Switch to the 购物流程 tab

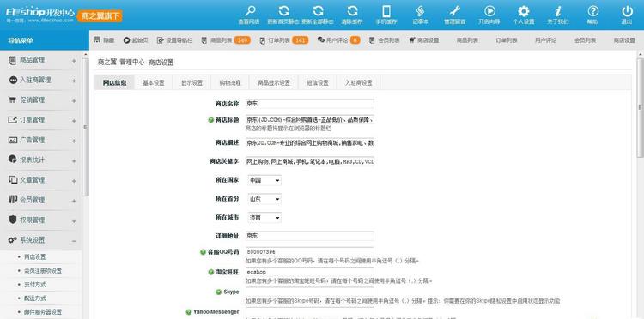230,82
